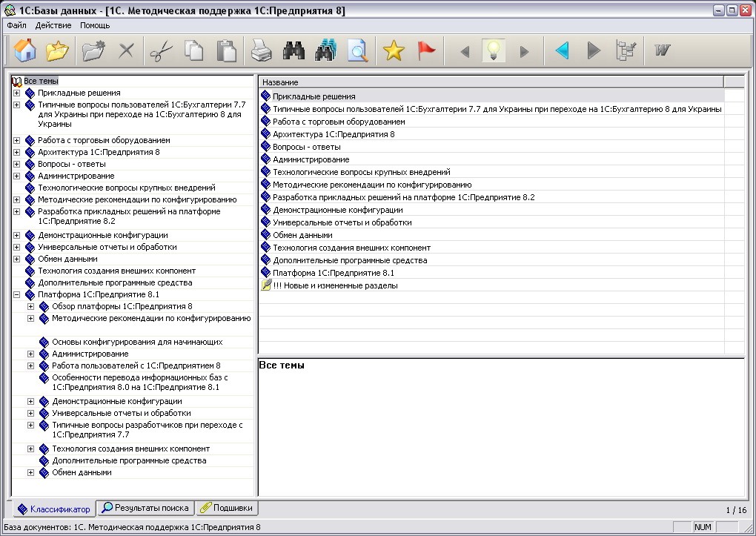Click the gray folder with sparkle icon
Screen dimensions: 756x536
[x=93, y=50]
